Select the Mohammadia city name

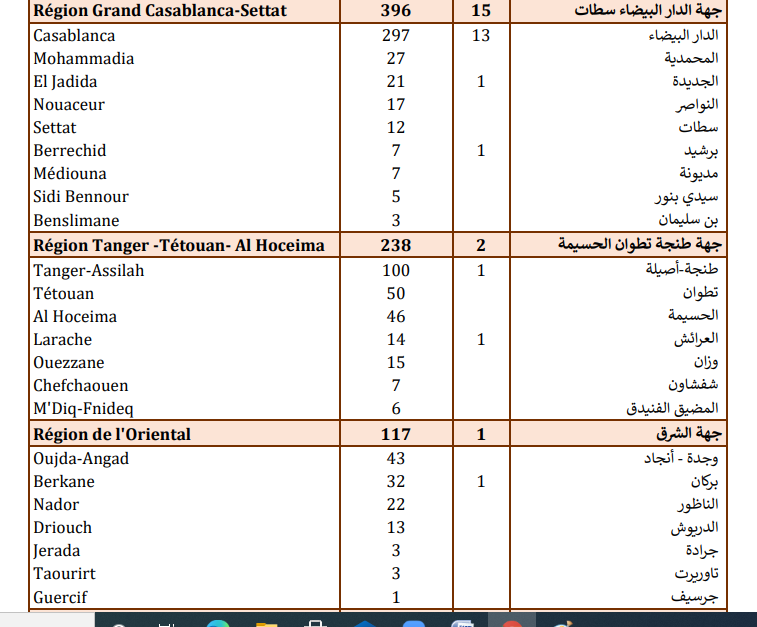pos(84,58)
